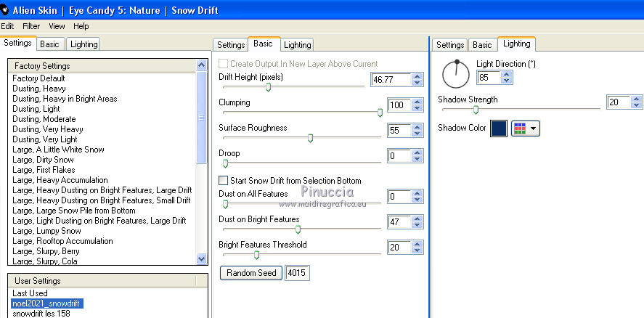The width and height of the screenshot is (644, 318).
Task: Click the Factory Settings scrollbar thumb
Action: pyautogui.click(x=201, y=118)
